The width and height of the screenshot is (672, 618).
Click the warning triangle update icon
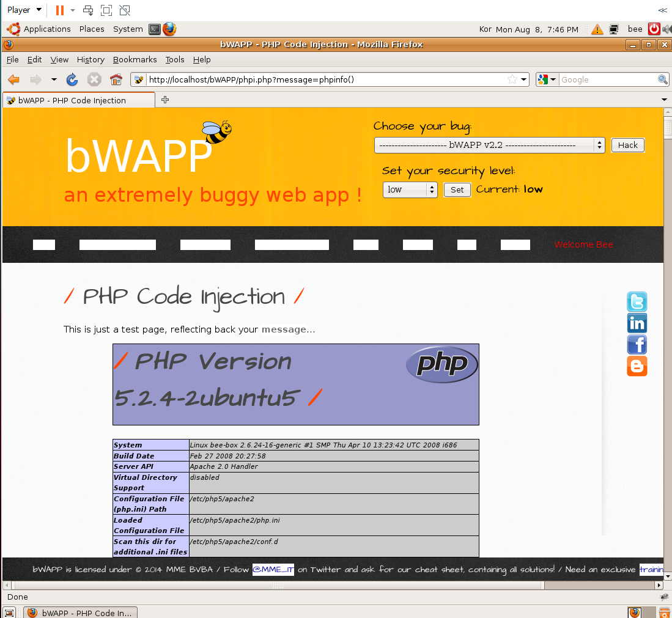(x=597, y=29)
